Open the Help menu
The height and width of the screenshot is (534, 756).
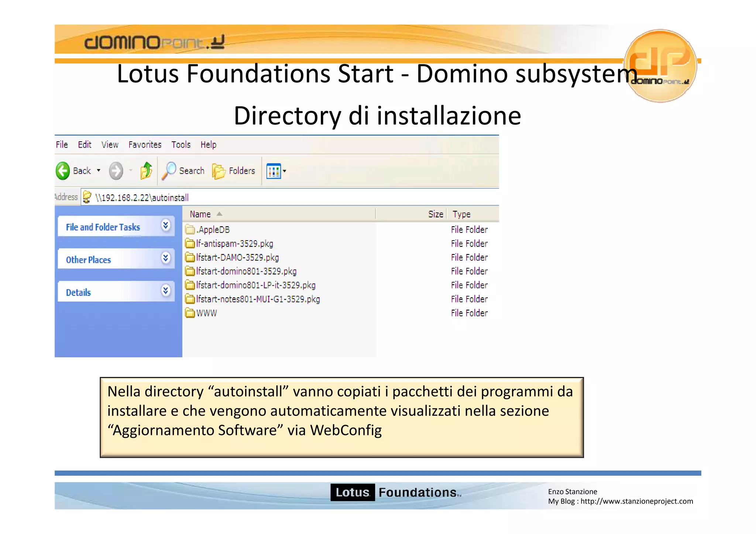tap(209, 145)
